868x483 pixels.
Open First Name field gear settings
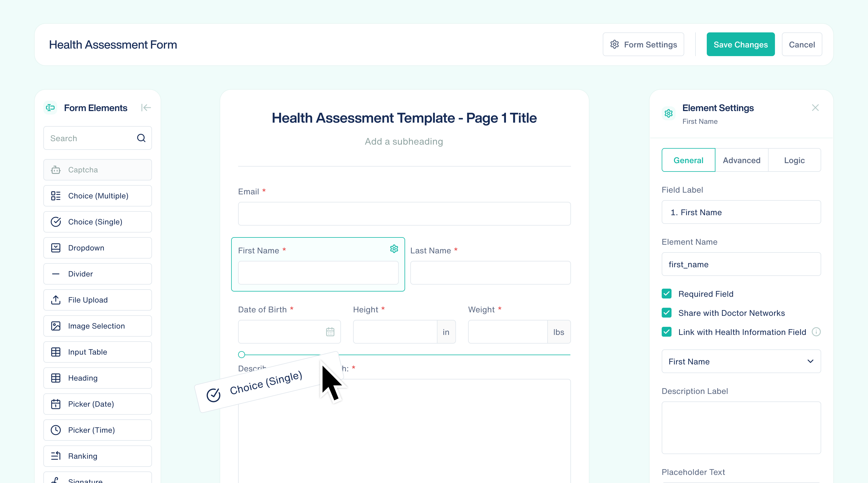tap(394, 249)
